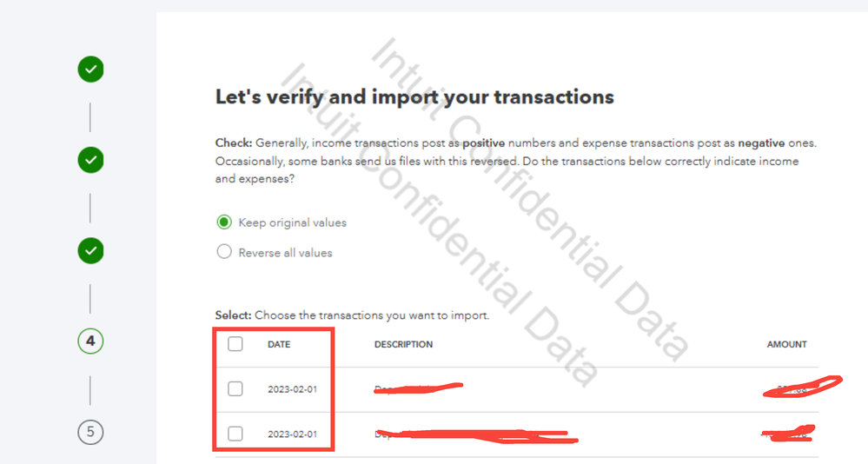Viewport: 868px width, 464px height.
Task: Click the AMOUNT column header
Action: pyautogui.click(x=786, y=344)
